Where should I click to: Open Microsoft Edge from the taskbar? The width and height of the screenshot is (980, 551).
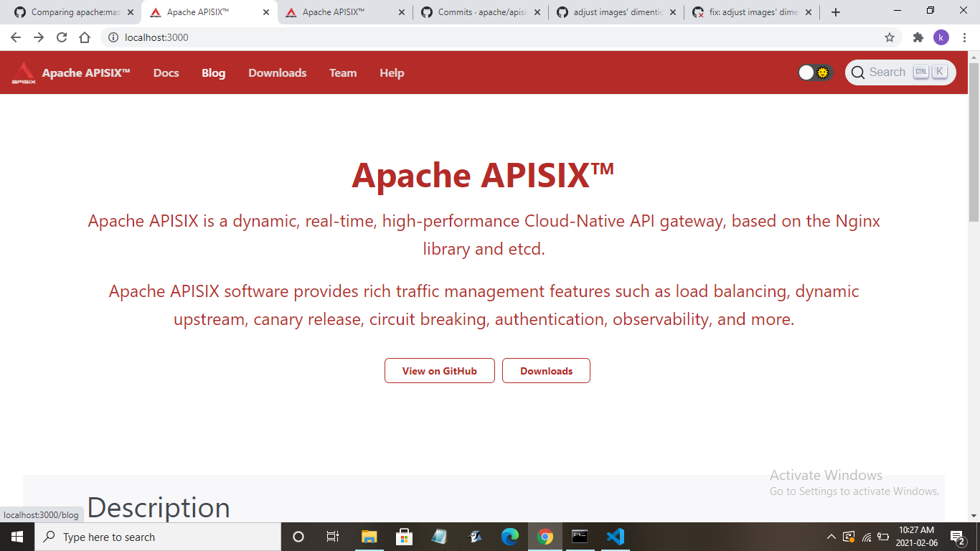510,537
